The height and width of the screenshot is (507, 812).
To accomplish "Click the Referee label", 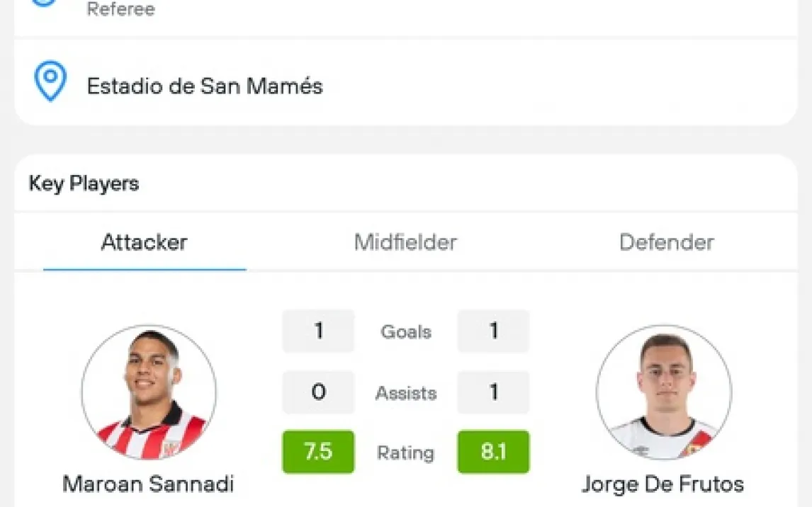I will point(120,9).
